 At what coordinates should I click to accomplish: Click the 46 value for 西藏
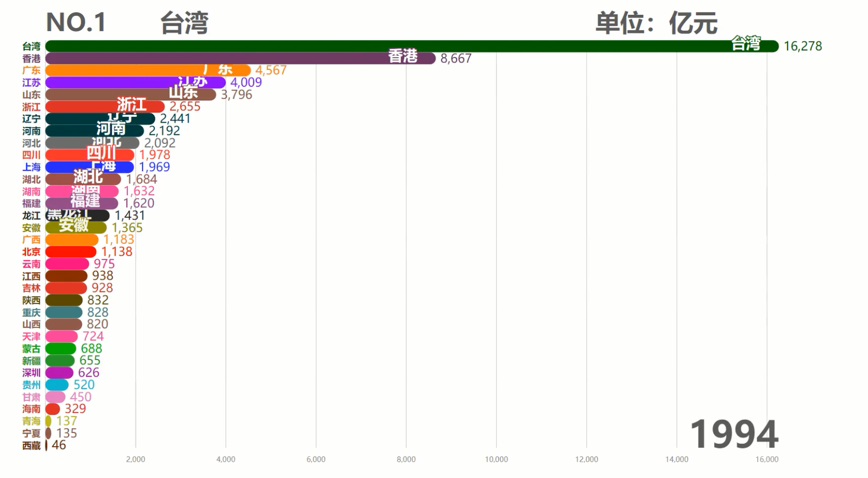[59, 445]
